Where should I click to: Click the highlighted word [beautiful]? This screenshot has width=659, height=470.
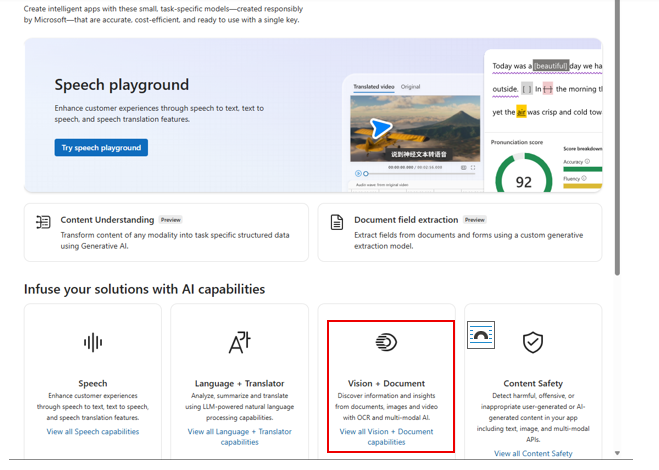pyautogui.click(x=551, y=66)
